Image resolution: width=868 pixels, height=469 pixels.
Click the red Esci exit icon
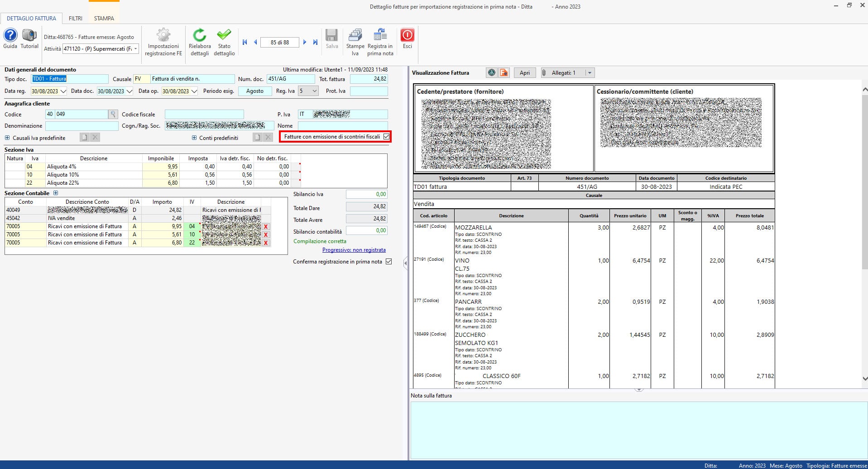pyautogui.click(x=407, y=36)
